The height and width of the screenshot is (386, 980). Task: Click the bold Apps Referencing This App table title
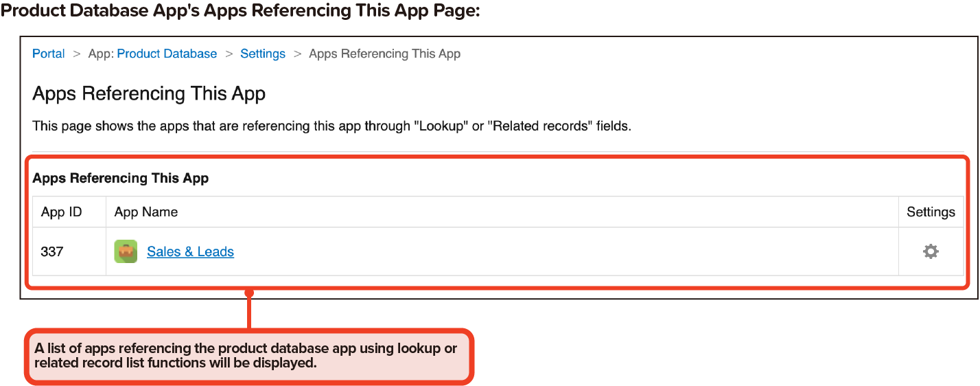pyautogui.click(x=121, y=179)
